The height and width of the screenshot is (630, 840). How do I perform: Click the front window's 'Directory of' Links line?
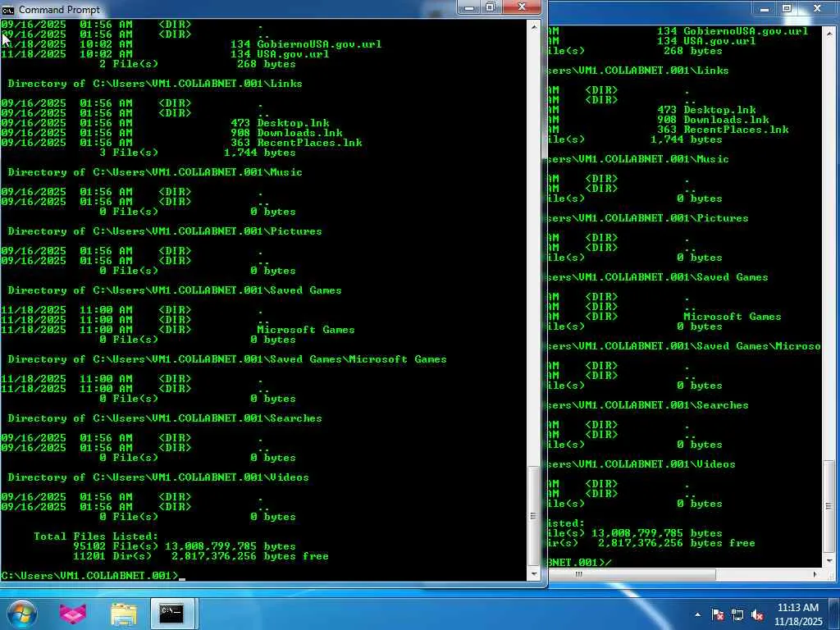(155, 84)
